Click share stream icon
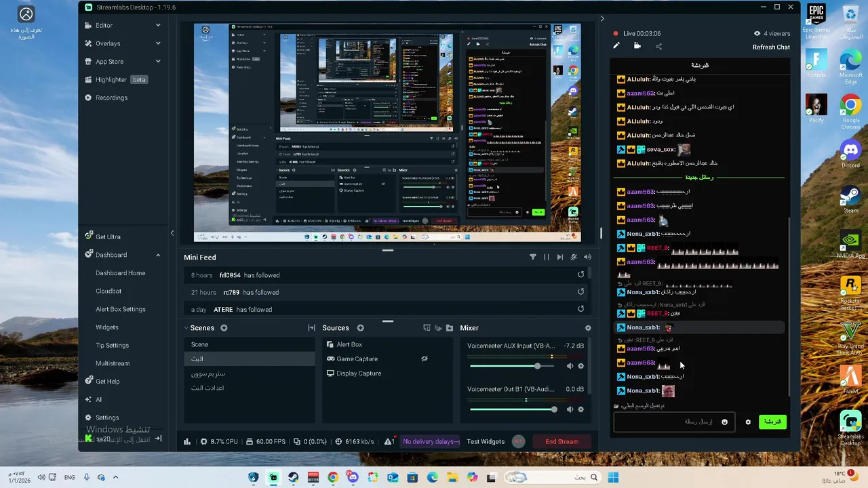Viewport: 868px width, 488px height. (658, 46)
